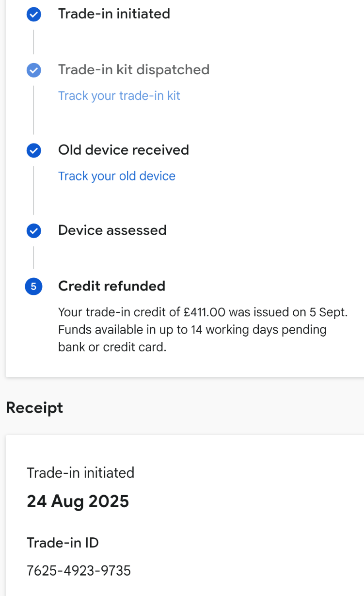Open the Track your trade-in kit link

pos(119,96)
